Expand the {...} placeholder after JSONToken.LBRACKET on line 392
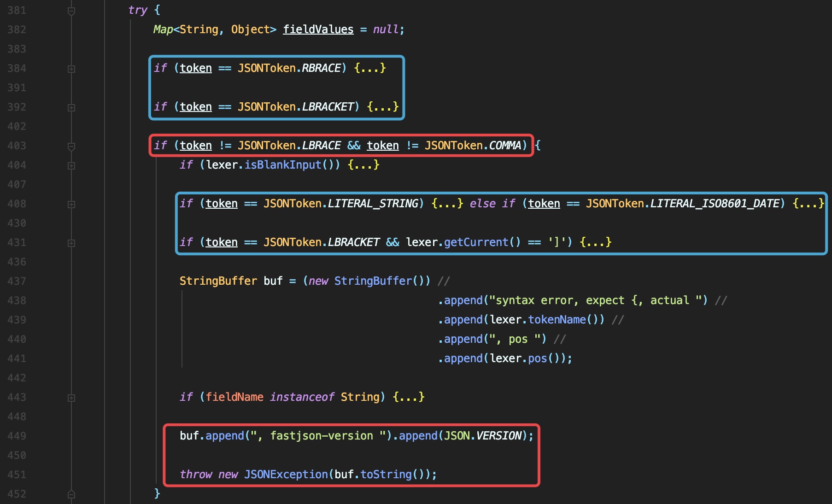 (x=383, y=107)
